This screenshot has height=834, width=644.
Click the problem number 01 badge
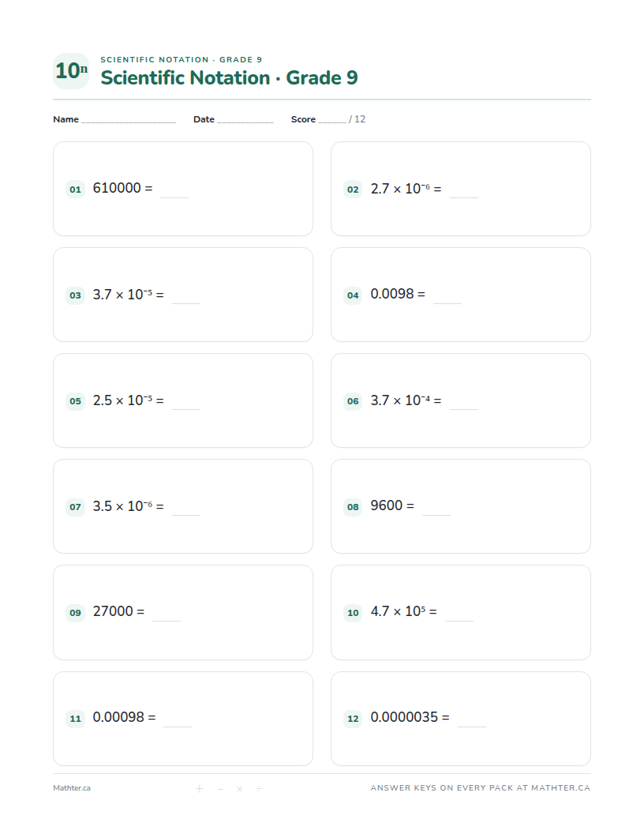[x=76, y=190]
